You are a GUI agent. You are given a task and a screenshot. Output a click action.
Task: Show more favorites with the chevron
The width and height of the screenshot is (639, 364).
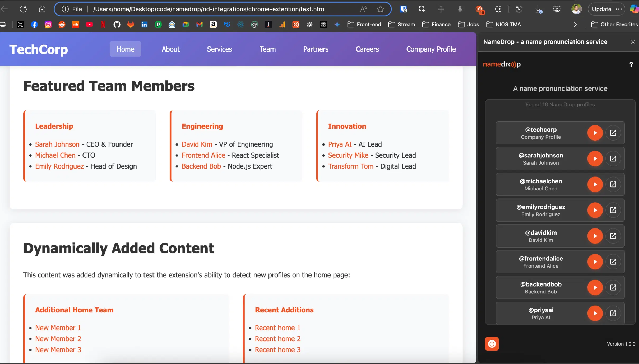[x=575, y=25]
